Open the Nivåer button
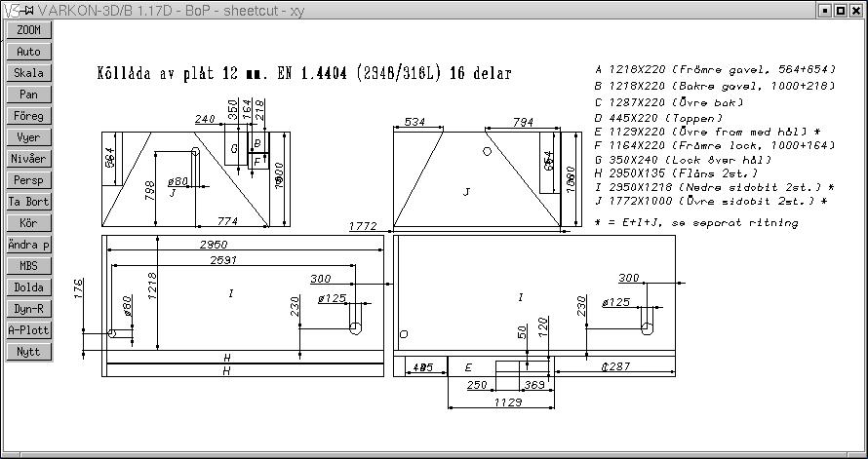The width and height of the screenshot is (868, 459). pyautogui.click(x=29, y=159)
